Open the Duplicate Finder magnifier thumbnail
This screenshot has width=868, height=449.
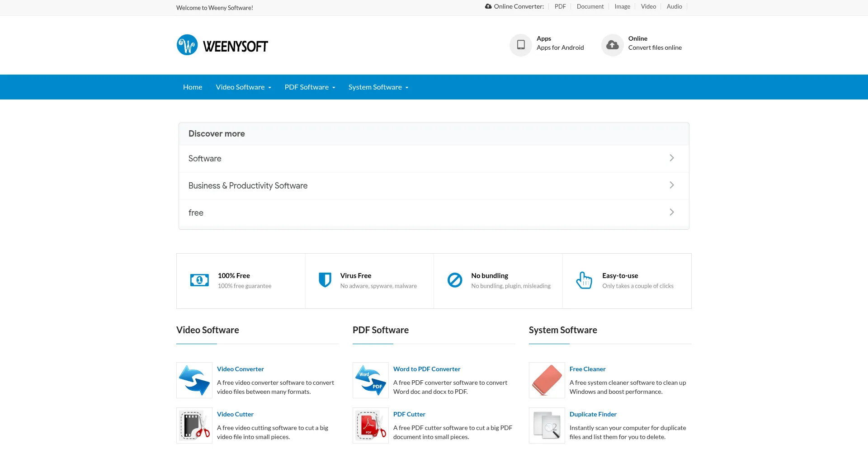(547, 425)
